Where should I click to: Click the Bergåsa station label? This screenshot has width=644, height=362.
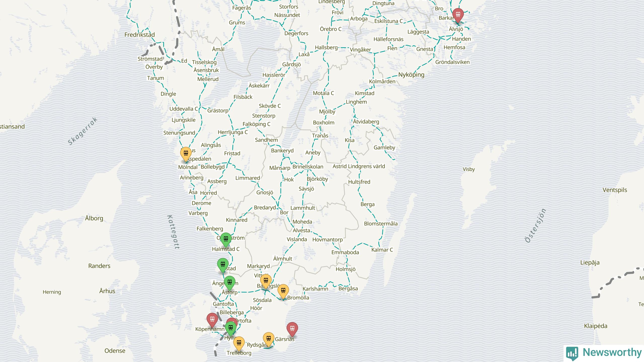tap(348, 289)
